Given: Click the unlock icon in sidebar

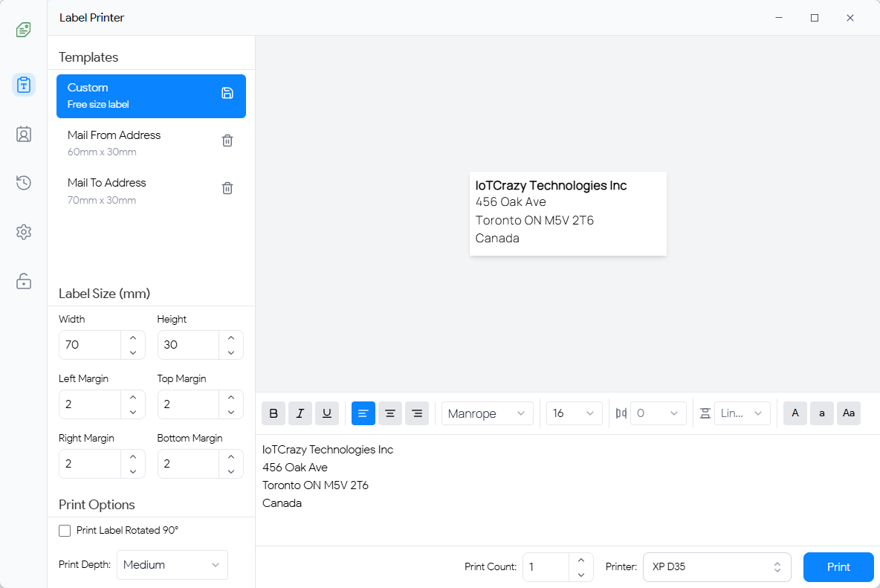Looking at the screenshot, I should [24, 281].
